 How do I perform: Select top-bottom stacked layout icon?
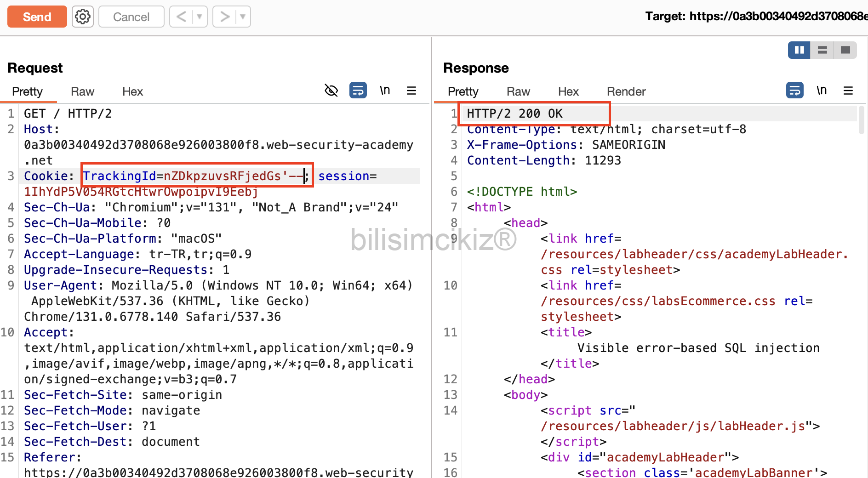(822, 50)
